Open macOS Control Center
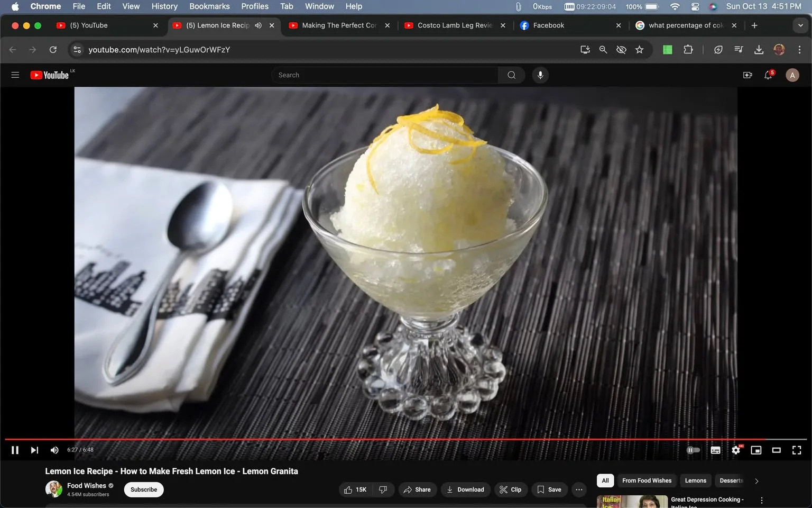 [695, 6]
